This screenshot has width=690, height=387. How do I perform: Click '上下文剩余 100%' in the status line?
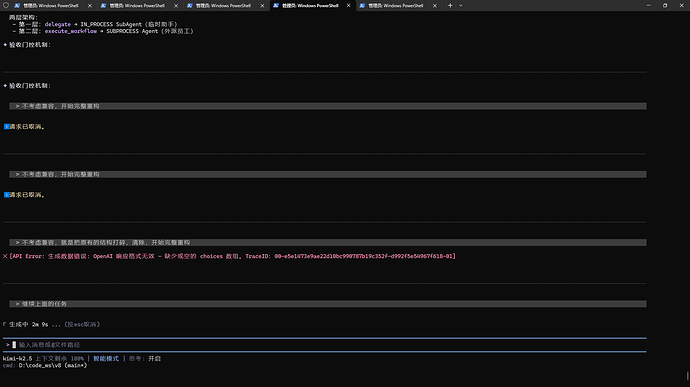click(59, 358)
